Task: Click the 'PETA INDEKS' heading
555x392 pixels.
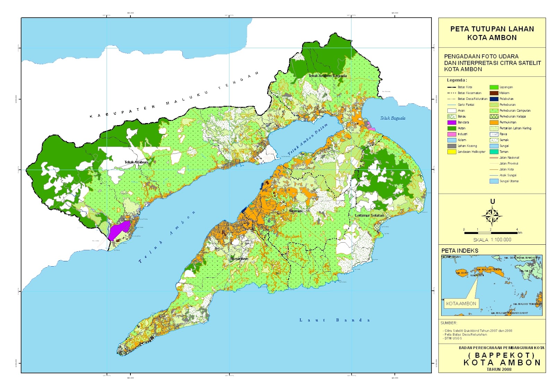Action: 460,251
